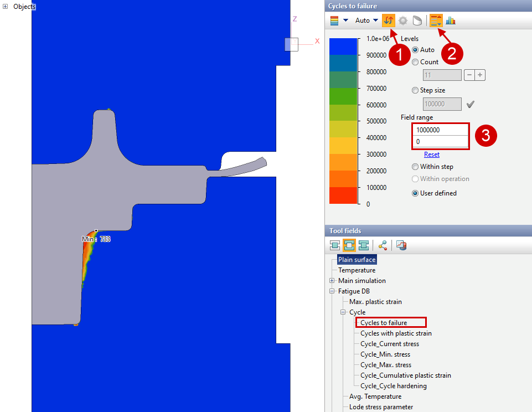This screenshot has height=412, width=532.
Task: Click the Reset link under Field range
Action: (431, 154)
